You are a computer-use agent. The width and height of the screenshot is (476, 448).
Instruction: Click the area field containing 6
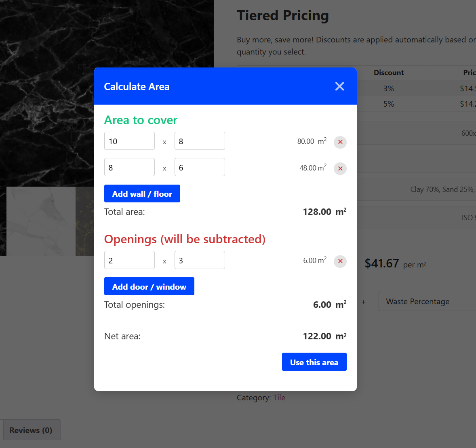click(x=200, y=167)
